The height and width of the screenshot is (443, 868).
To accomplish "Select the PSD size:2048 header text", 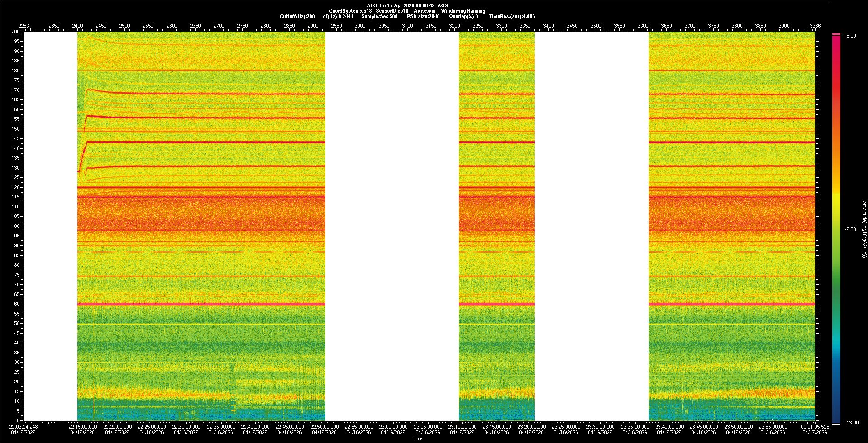I will click(x=423, y=16).
